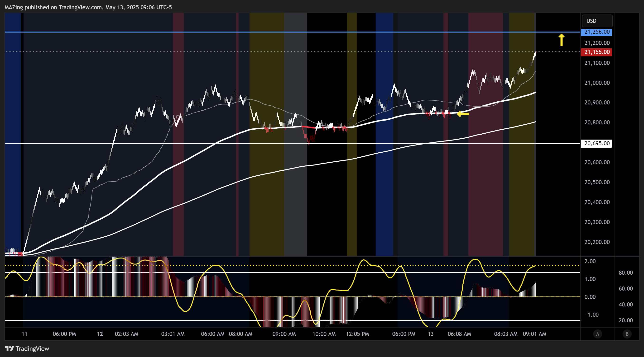Click the −1.00 oscillator scale value
The width and height of the screenshot is (644, 357).
pyautogui.click(x=591, y=315)
